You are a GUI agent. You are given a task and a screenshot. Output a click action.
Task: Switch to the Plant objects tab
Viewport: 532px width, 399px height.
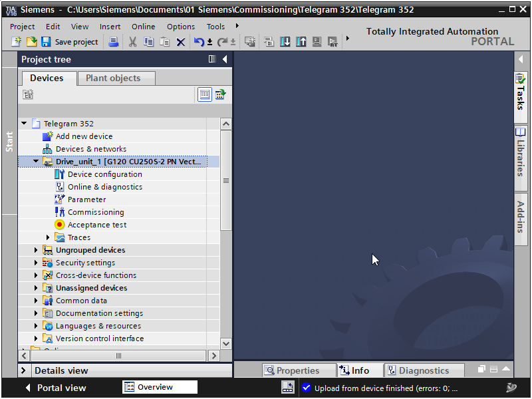click(112, 78)
